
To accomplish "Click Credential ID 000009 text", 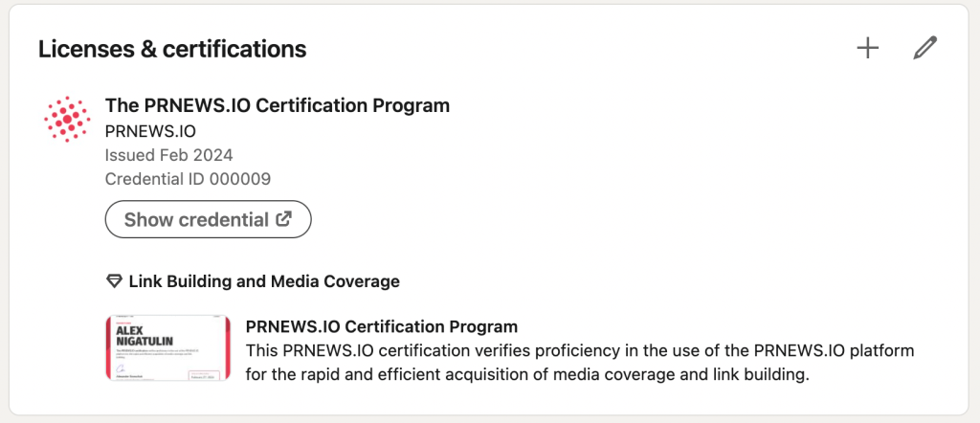I will (188, 179).
